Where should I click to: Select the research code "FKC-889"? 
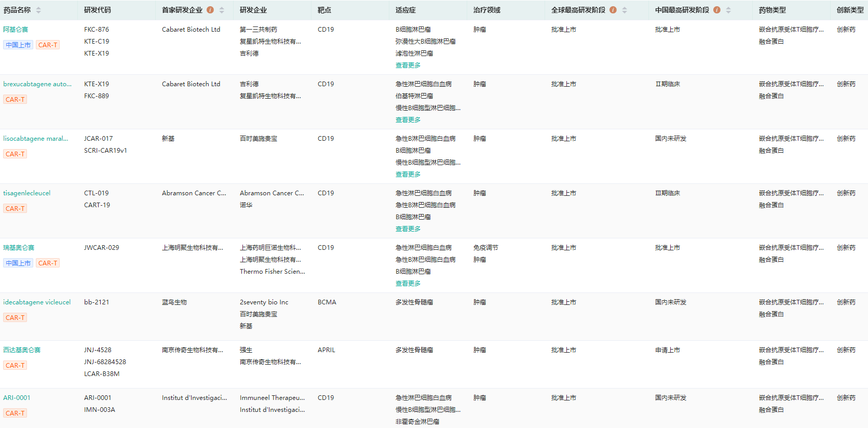click(x=97, y=96)
